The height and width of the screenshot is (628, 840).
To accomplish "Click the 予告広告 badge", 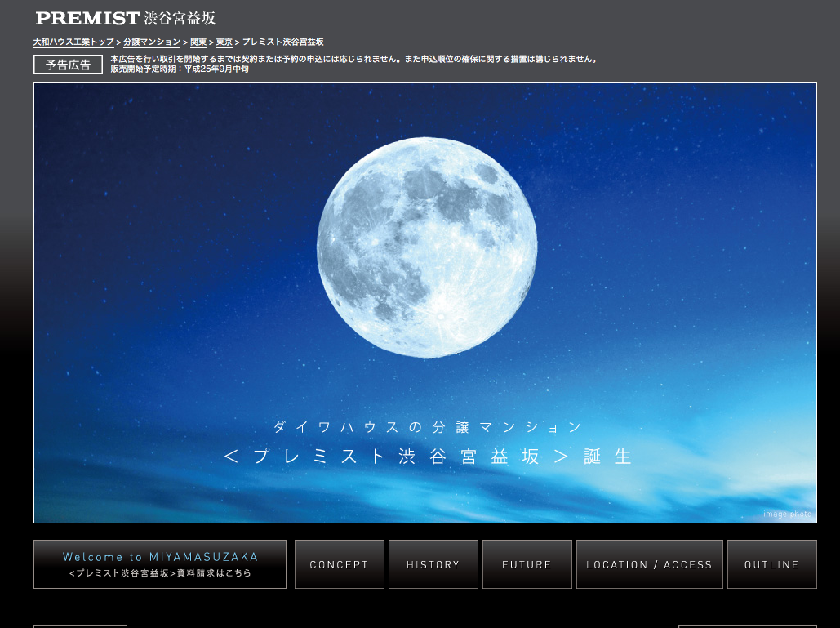I will click(68, 65).
